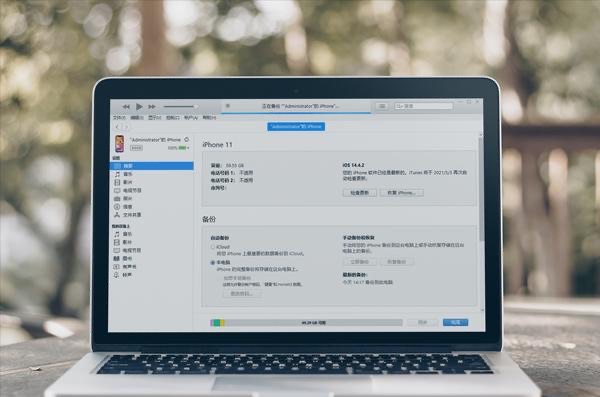Screen dimensions: 600x397
Task: Click the latest backup time text
Action: click(367, 282)
